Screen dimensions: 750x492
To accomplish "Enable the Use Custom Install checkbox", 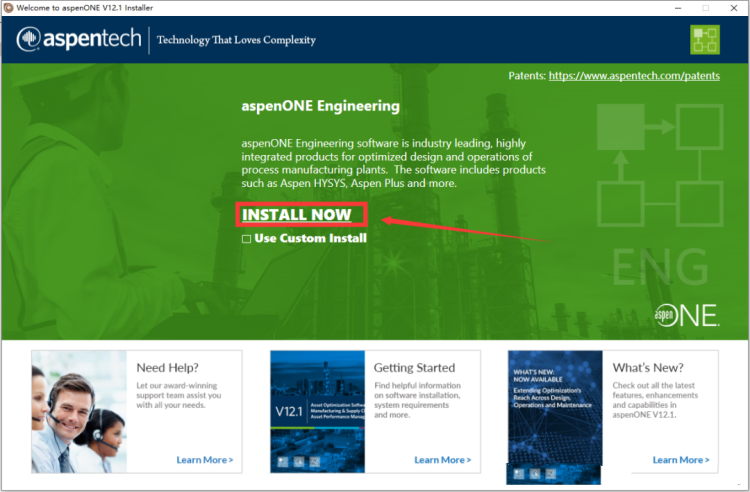I will click(246, 239).
